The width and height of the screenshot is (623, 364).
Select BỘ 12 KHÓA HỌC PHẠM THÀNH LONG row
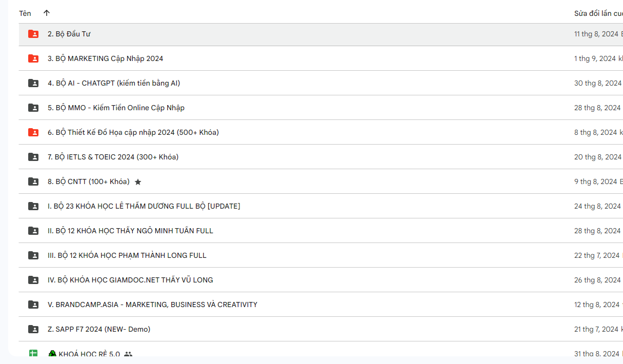127,255
